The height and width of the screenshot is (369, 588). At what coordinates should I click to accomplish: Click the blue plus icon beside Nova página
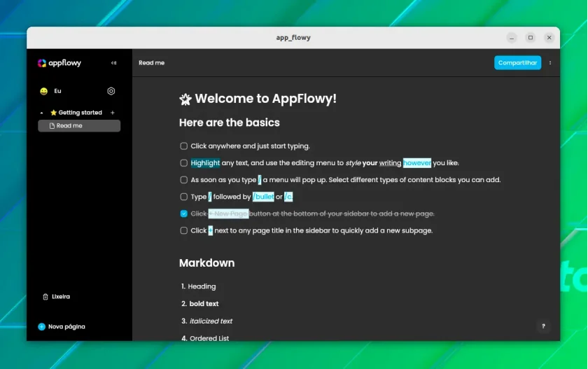coord(41,326)
